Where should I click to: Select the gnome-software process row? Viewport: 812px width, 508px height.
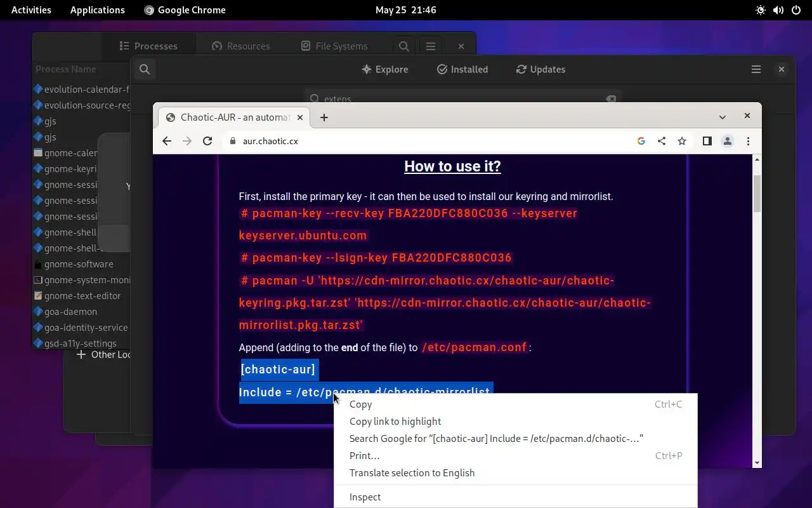(81, 264)
